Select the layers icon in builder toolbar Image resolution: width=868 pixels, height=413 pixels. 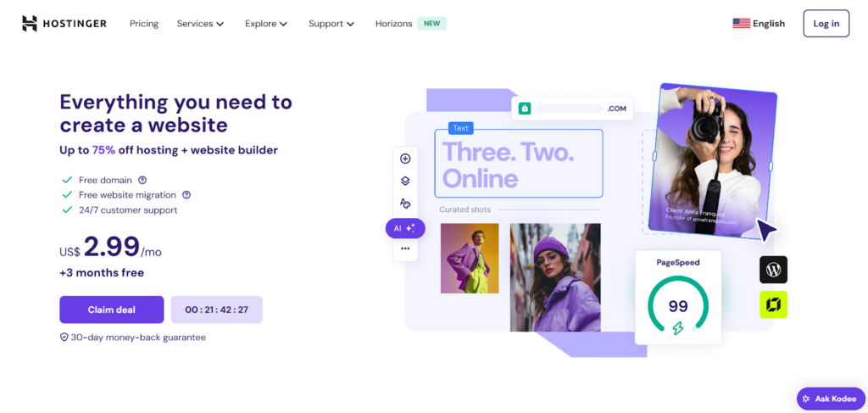(x=405, y=181)
